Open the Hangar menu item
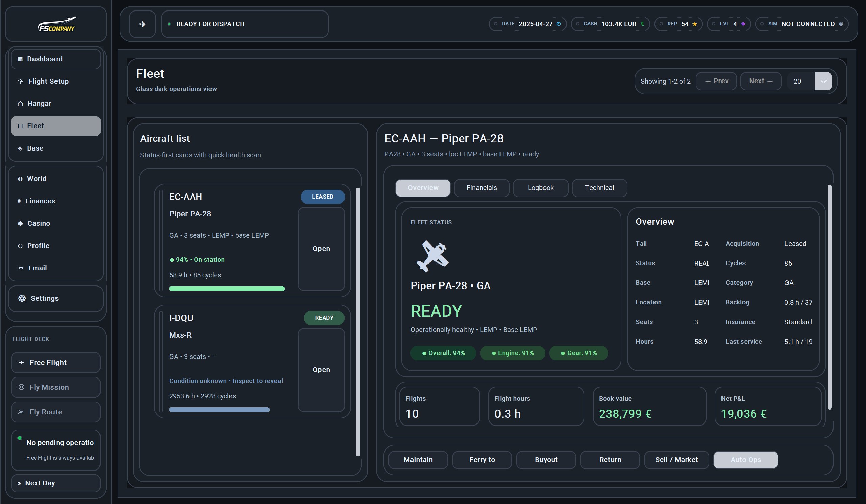 click(x=39, y=104)
